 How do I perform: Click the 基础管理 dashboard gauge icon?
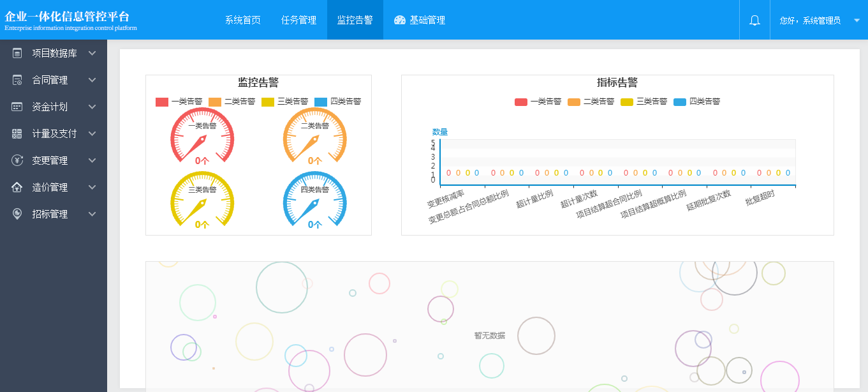click(x=400, y=20)
